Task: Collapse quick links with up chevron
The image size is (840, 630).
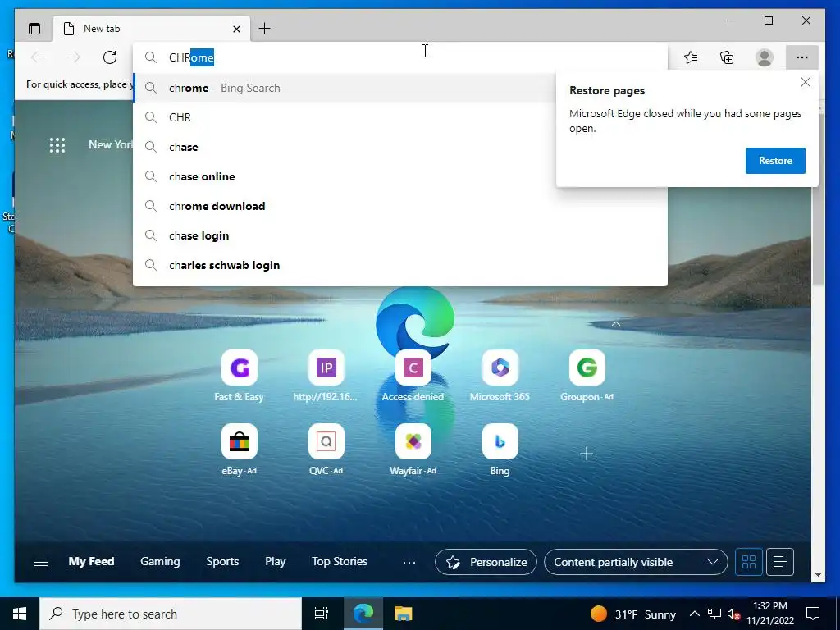Action: [616, 323]
